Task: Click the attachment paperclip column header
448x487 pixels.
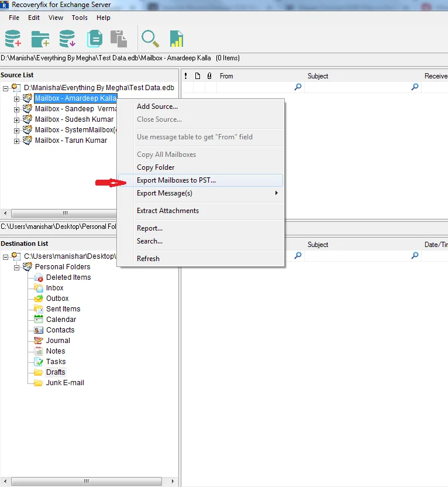Action: click(x=209, y=76)
